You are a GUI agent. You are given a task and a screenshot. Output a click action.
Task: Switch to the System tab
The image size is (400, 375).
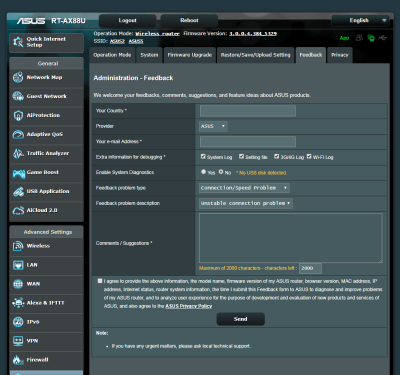[x=149, y=55]
